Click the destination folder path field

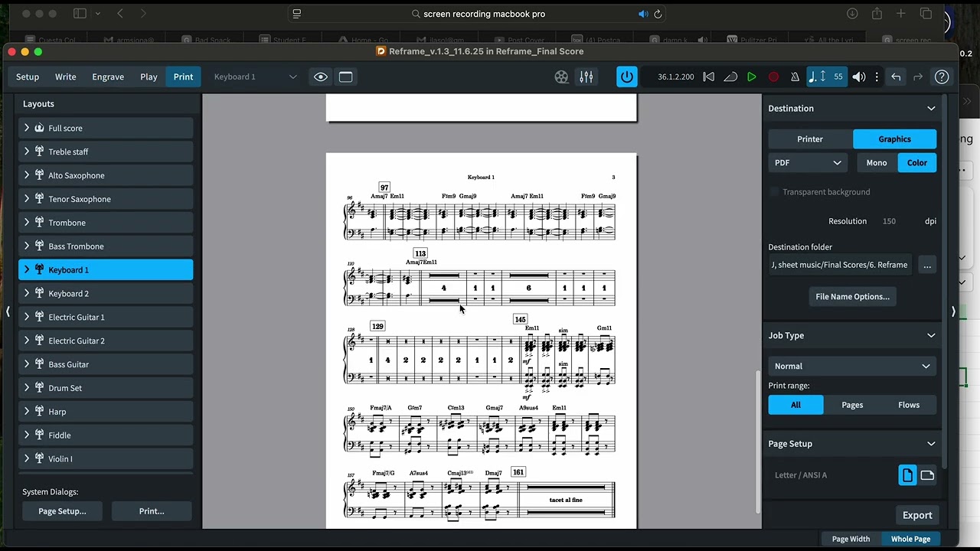(x=840, y=266)
